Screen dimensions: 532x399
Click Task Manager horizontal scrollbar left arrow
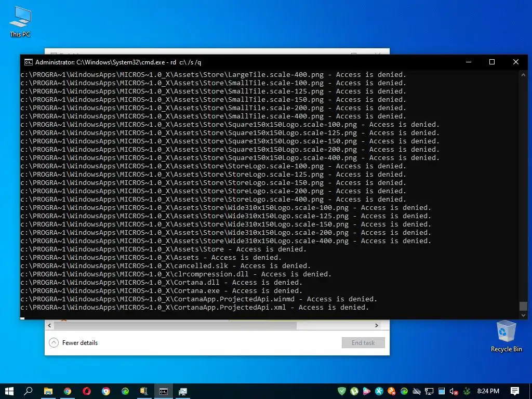point(49,325)
